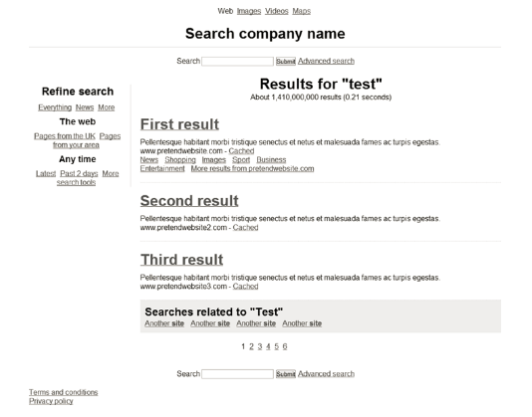The width and height of the screenshot is (532, 417).
Task: Click the bottom search input field
Action: point(237,374)
